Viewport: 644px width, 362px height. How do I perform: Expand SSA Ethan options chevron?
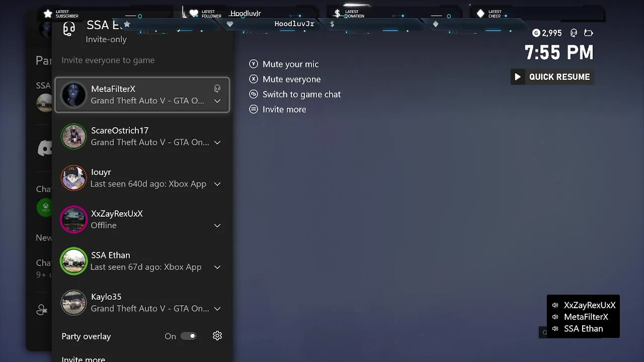click(x=217, y=267)
